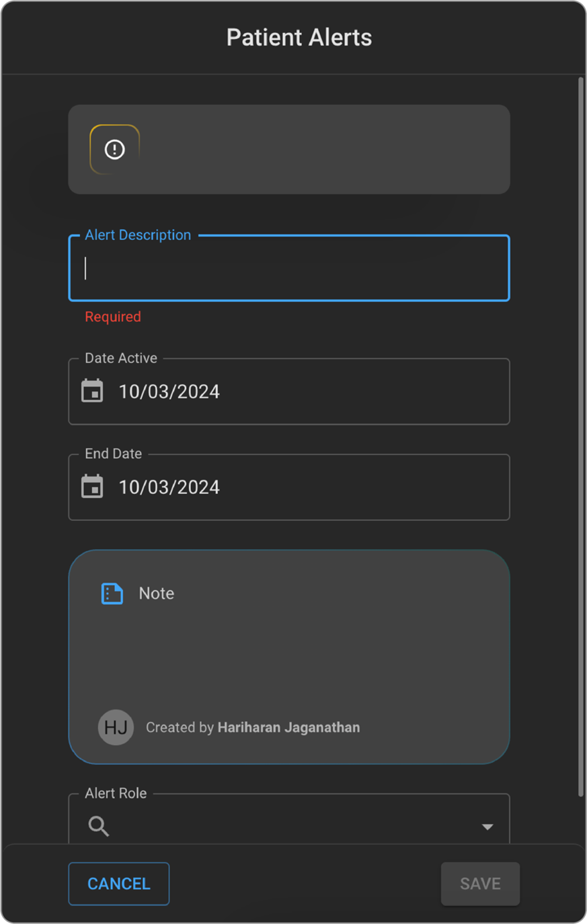Click the Alert Role search magnifier icon
Screen dimensions: 587x924
point(99,826)
